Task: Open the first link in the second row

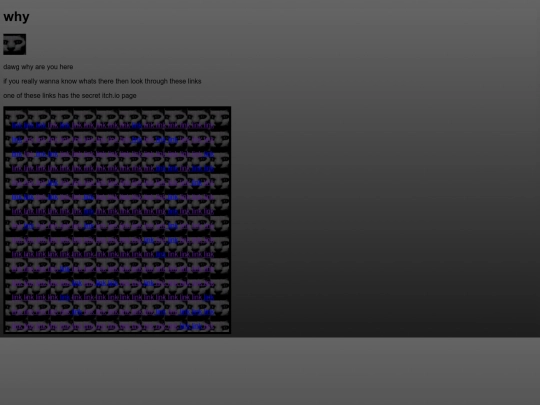Action: coord(17,140)
